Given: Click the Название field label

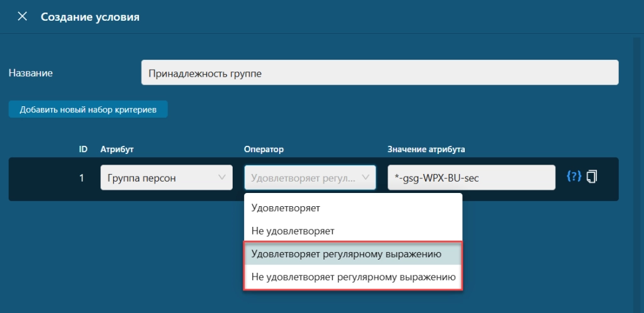Looking at the screenshot, I should coord(30,73).
